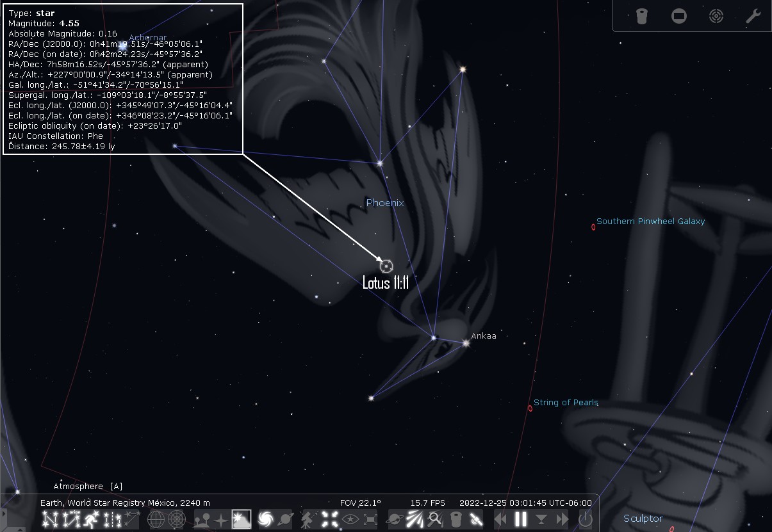Image resolution: width=772 pixels, height=532 pixels.
Task: Toggle constellation labels display
Action: click(72, 519)
